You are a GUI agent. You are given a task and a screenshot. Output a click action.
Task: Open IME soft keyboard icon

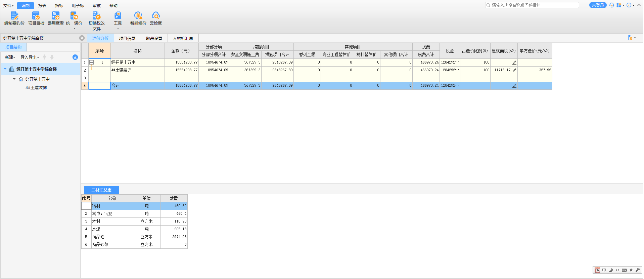pyautogui.click(x=624, y=270)
